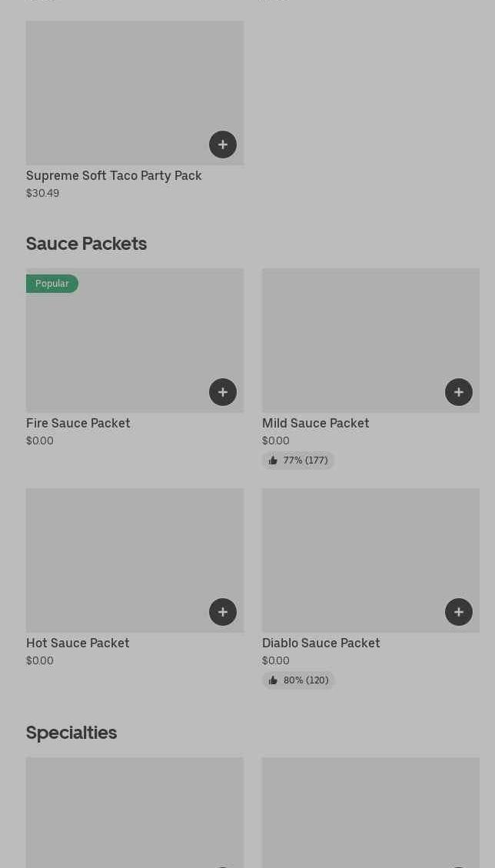The image size is (495, 868).
Task: Open the Hot Sauce Packet item name
Action: (x=78, y=643)
